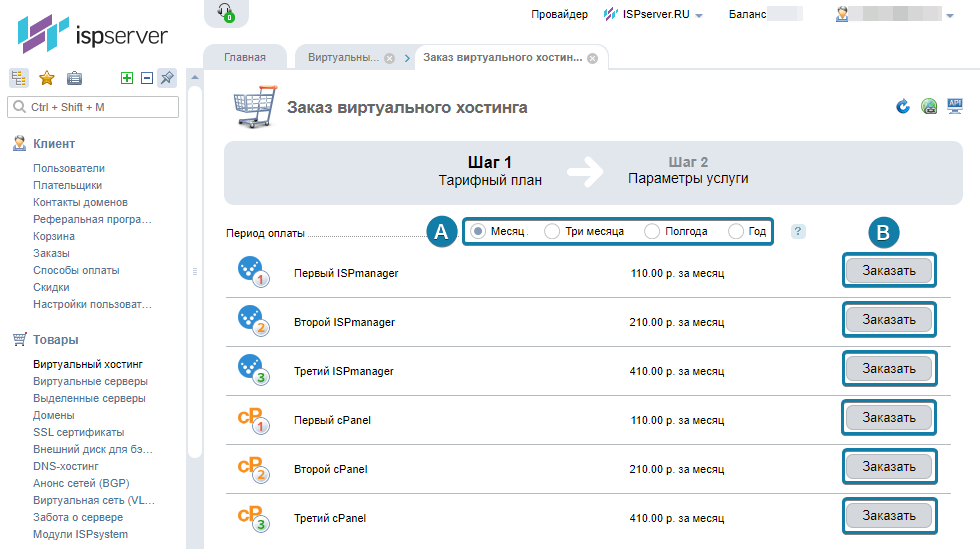Order the Первый cPanel plan
Image resolution: width=980 pixels, height=549 pixels.
889,417
